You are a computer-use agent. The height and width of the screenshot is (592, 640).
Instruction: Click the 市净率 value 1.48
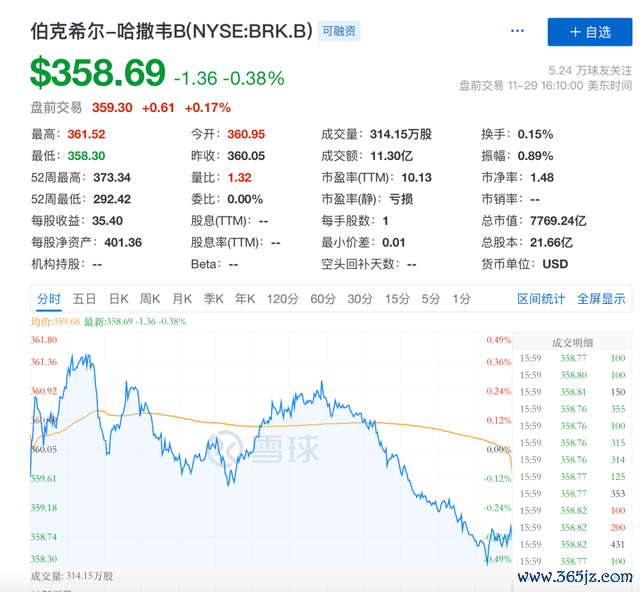click(542, 178)
